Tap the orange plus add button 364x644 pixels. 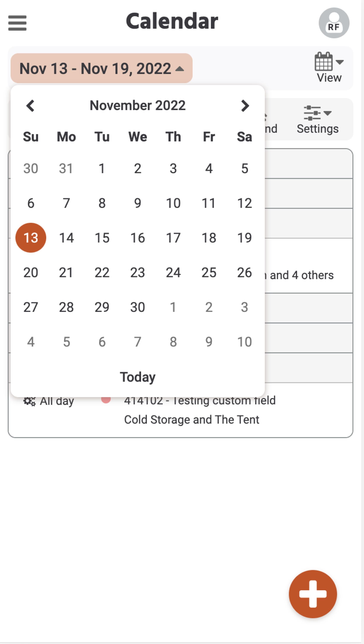tap(312, 594)
